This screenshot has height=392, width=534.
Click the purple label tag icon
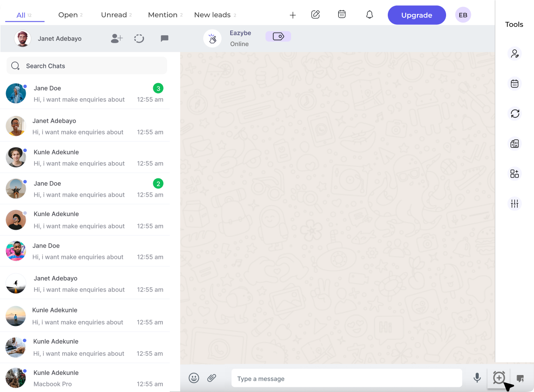click(x=279, y=37)
